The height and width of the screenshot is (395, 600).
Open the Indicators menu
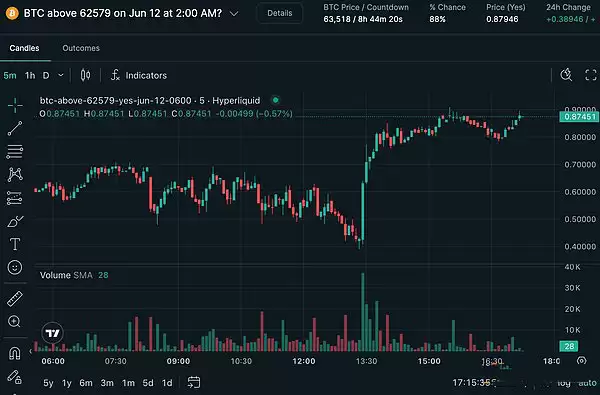point(146,75)
